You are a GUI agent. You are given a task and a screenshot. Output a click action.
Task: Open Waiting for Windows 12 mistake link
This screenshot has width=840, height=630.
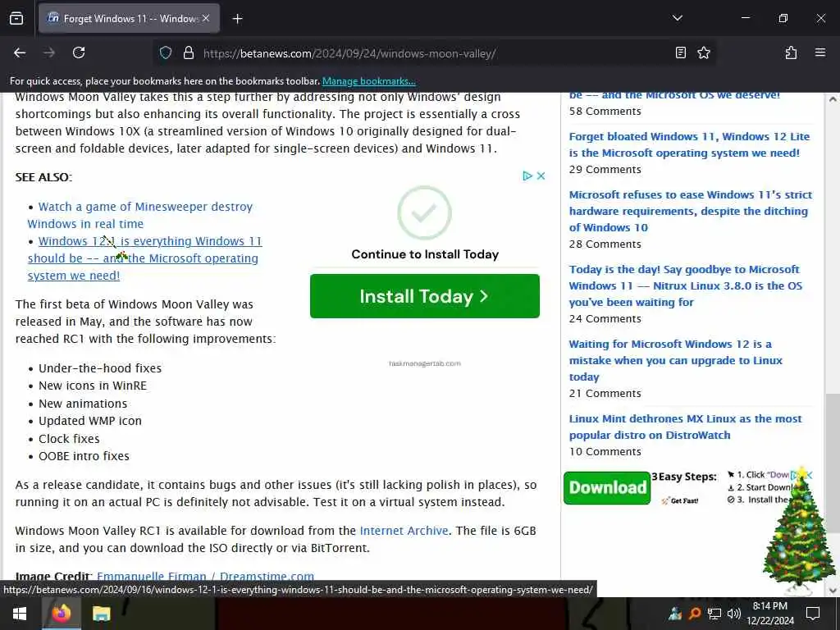(676, 360)
